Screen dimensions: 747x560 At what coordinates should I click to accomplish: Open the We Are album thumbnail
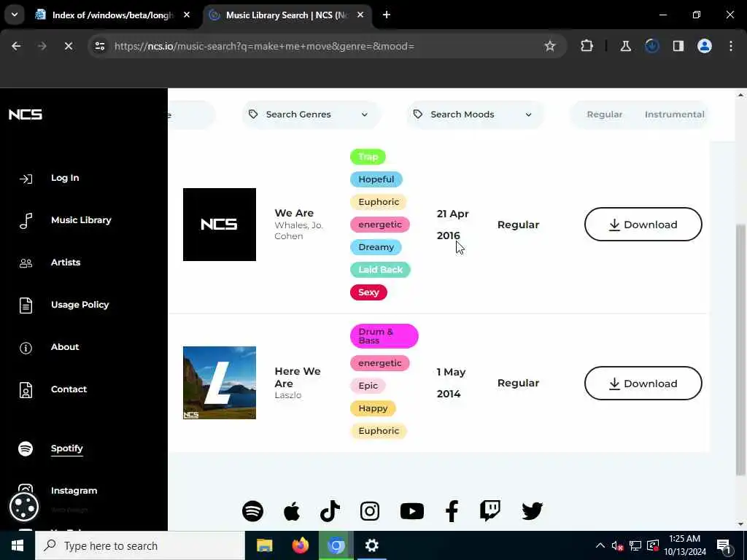point(219,225)
